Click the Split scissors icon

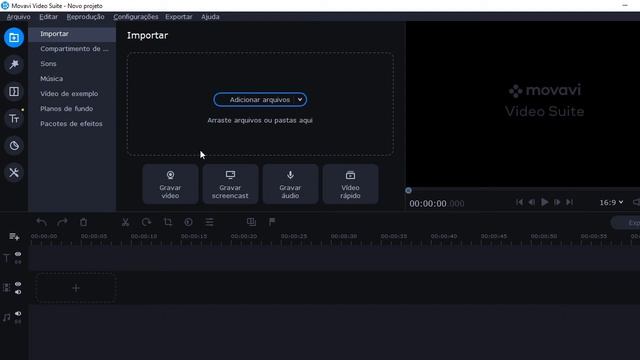click(125, 222)
